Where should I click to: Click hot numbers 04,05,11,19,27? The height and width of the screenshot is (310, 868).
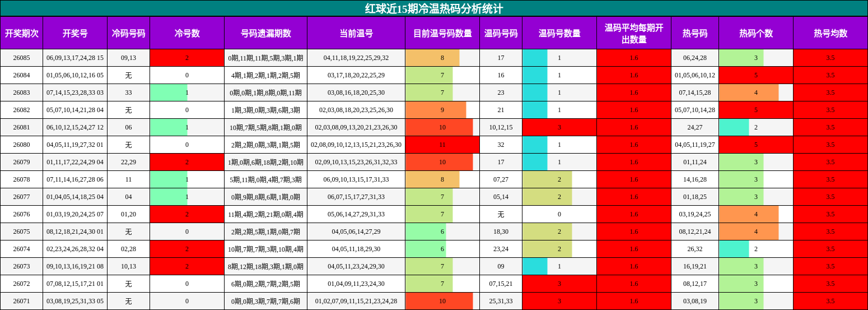coord(695,145)
